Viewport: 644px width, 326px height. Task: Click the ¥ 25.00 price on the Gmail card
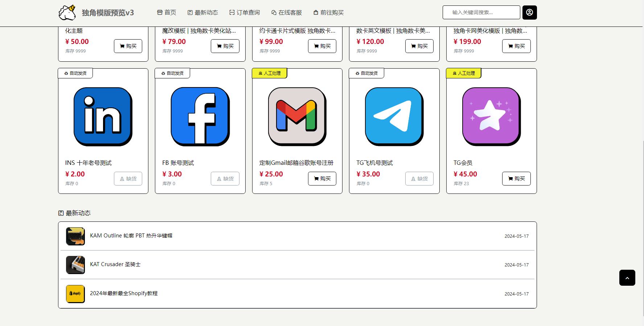point(271,174)
